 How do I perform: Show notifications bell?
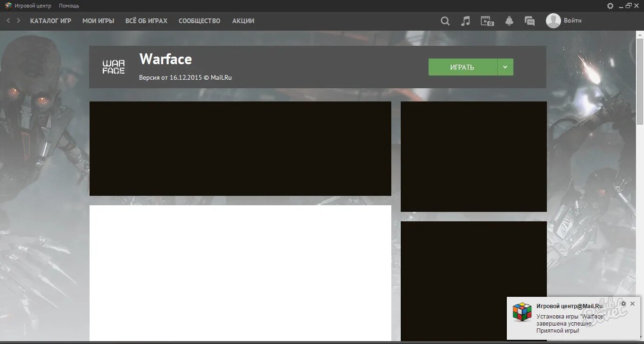[x=509, y=21]
